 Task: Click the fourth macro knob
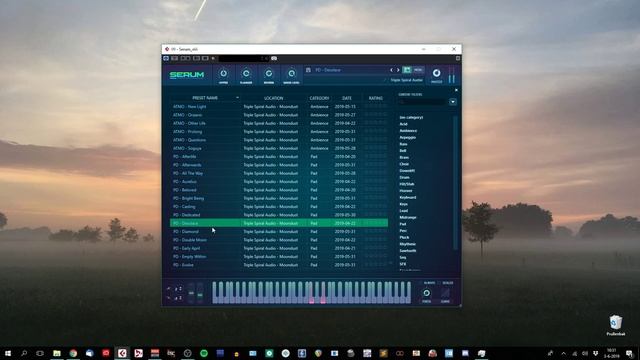point(291,74)
